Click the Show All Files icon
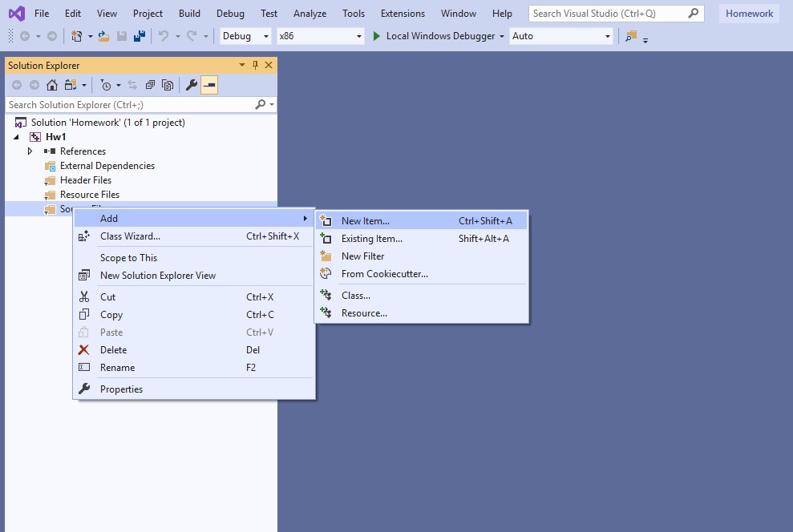 pyautogui.click(x=168, y=85)
